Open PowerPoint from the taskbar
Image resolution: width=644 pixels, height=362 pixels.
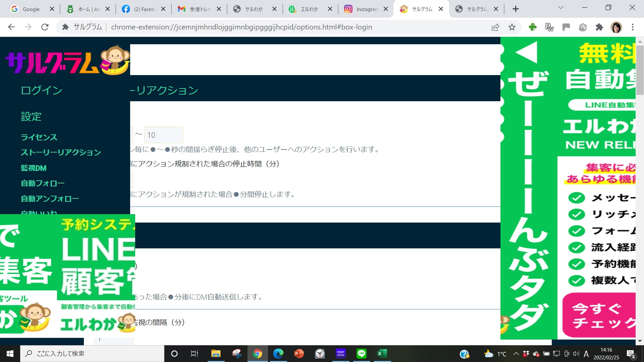click(299, 354)
